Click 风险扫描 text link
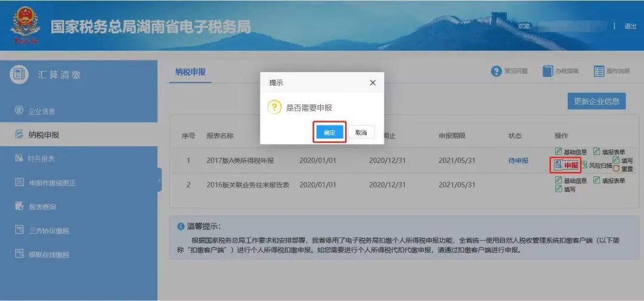This screenshot has width=644, height=301. tap(600, 165)
